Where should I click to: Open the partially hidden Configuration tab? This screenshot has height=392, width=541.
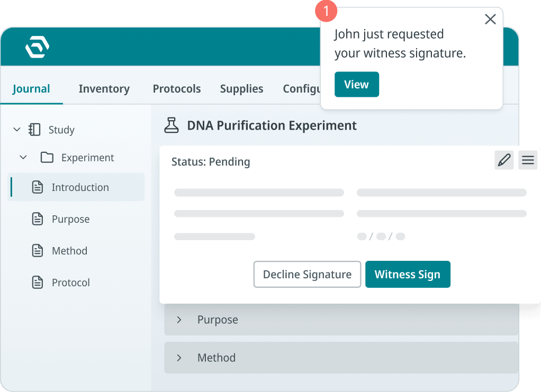click(x=302, y=88)
